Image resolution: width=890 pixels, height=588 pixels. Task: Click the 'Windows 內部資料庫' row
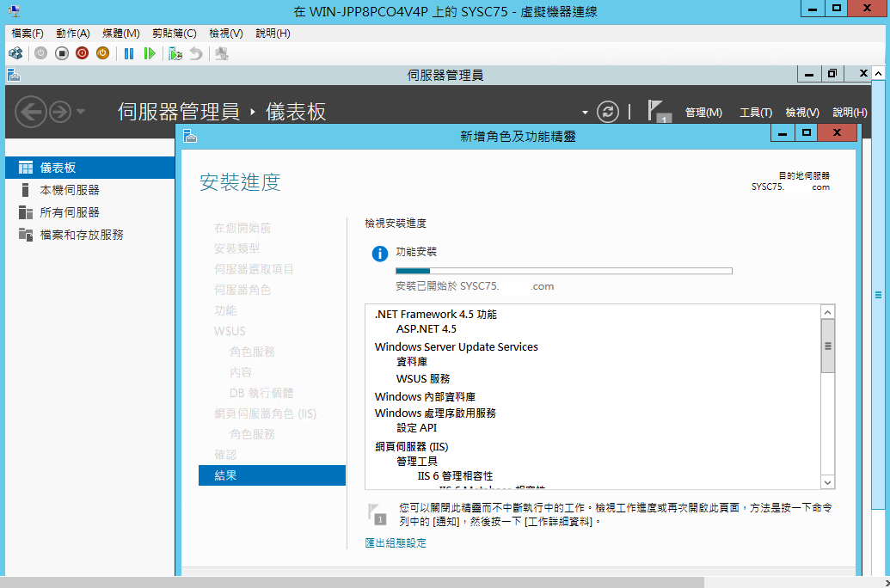[425, 397]
